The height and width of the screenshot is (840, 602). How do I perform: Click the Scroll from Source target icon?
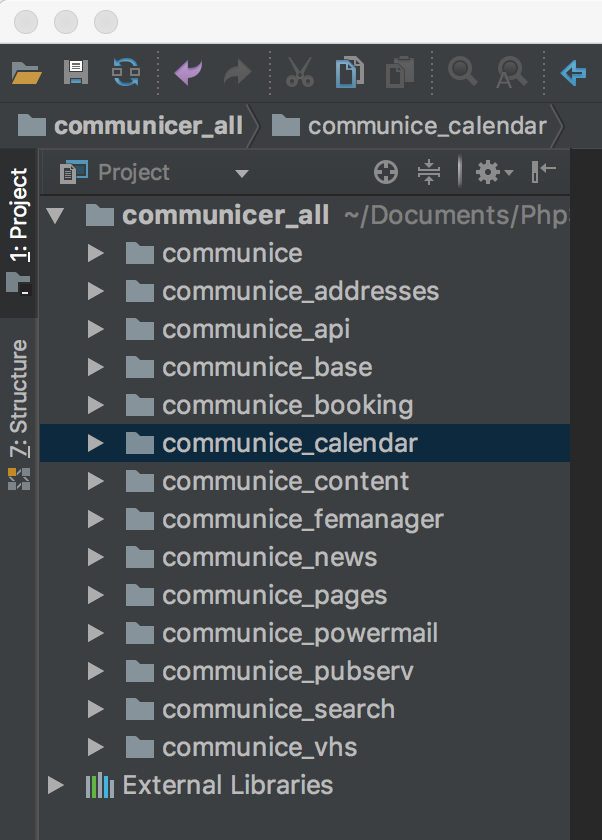(385, 173)
